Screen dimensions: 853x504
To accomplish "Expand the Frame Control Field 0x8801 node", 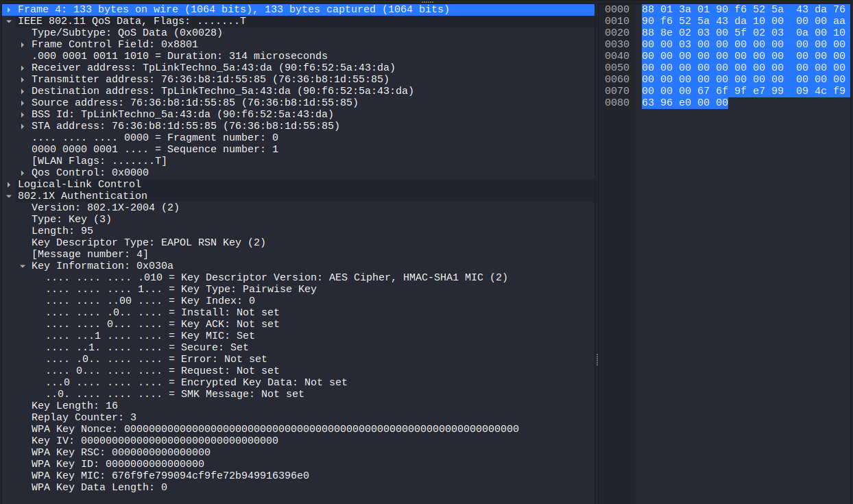I will click(23, 45).
